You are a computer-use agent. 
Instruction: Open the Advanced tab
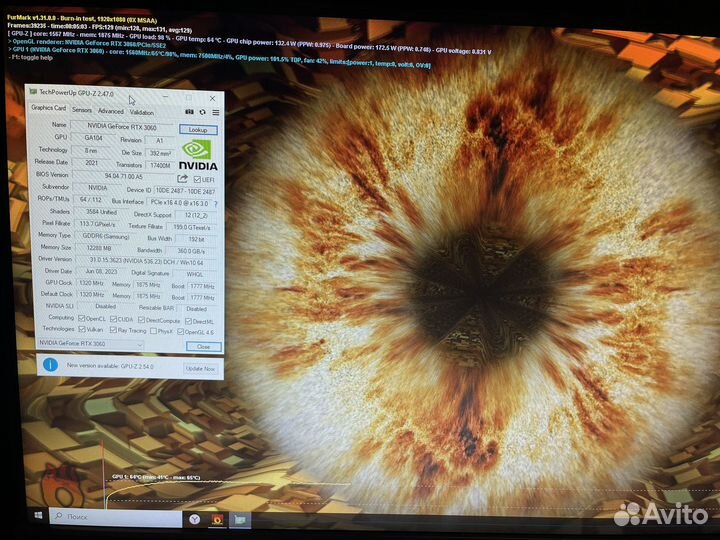point(110,112)
